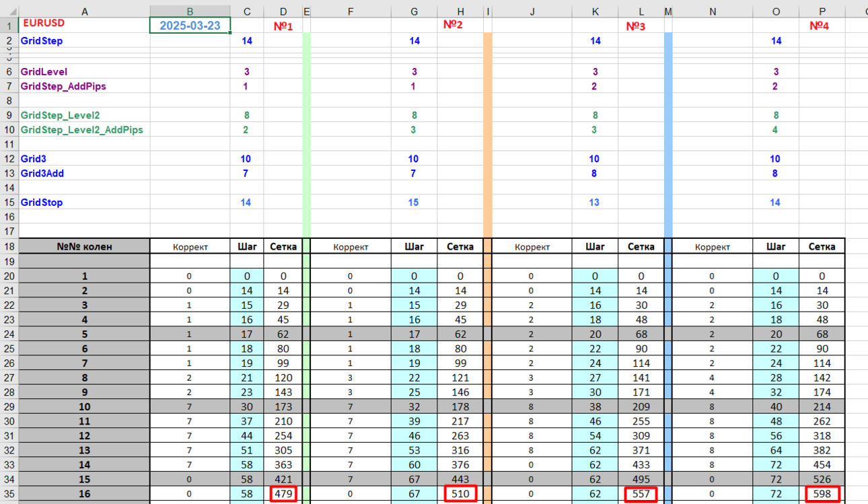Select the cell containing 510
Screen dimensions: 868x504
point(460,494)
